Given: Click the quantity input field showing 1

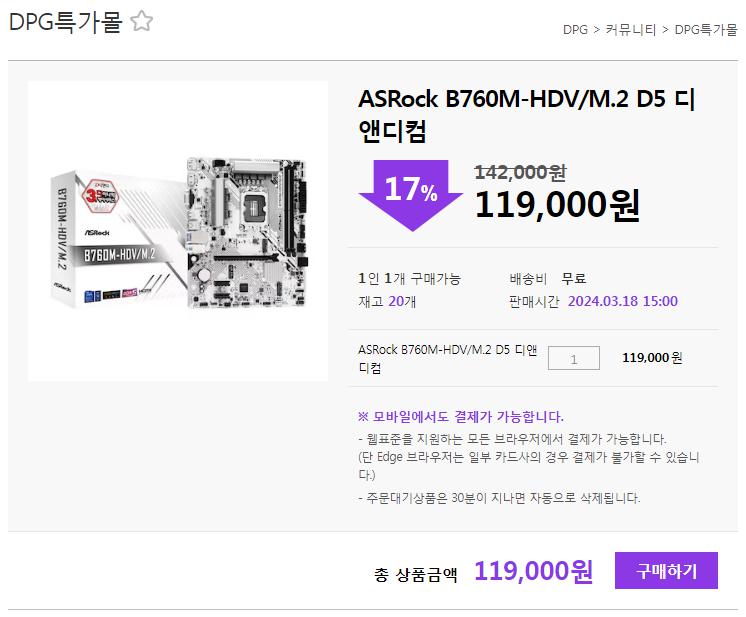Looking at the screenshot, I should tap(574, 358).
